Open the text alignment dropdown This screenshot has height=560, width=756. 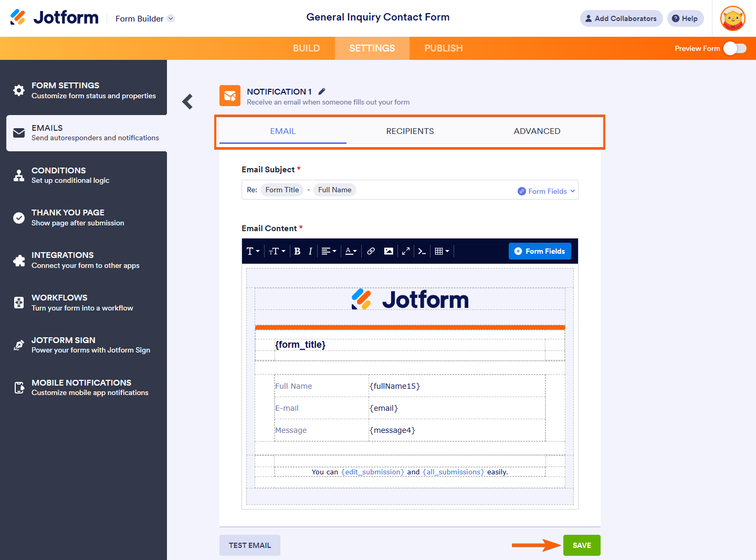click(329, 251)
